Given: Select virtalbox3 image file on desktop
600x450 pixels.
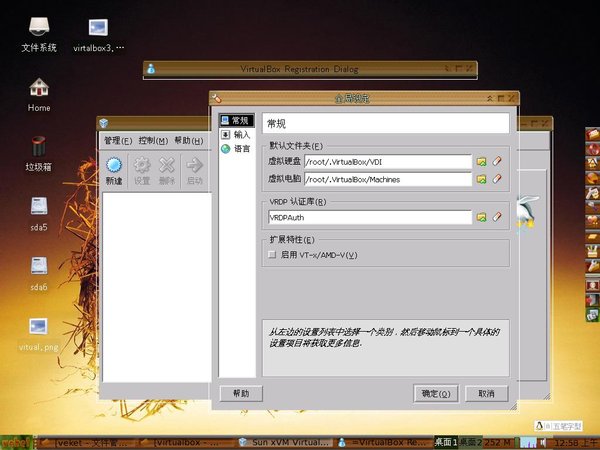Looking at the screenshot, I should tap(98, 35).
